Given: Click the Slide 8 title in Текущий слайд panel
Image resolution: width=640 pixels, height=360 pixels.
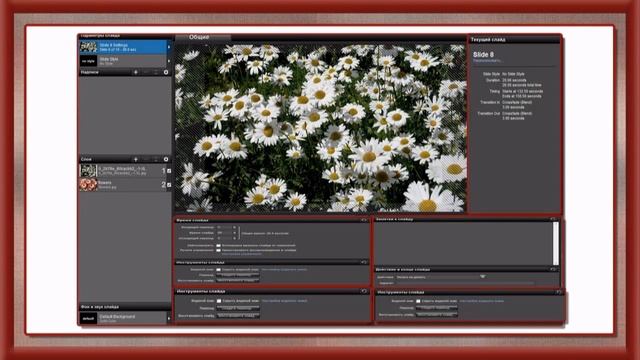Looking at the screenshot, I should click(483, 54).
